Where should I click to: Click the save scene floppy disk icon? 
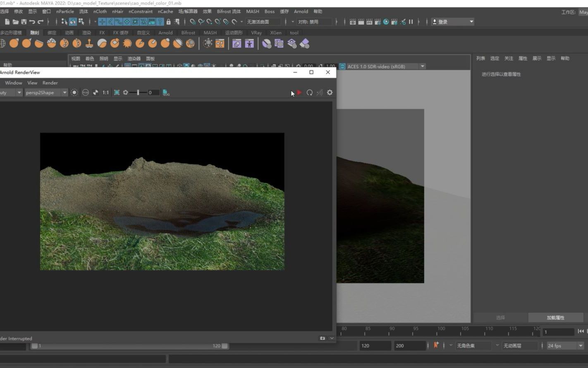click(24, 22)
